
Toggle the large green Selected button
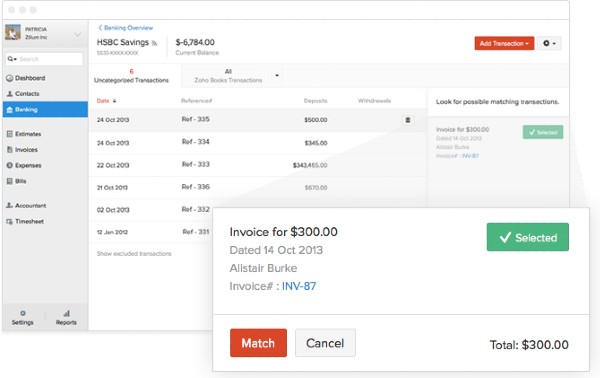point(528,237)
